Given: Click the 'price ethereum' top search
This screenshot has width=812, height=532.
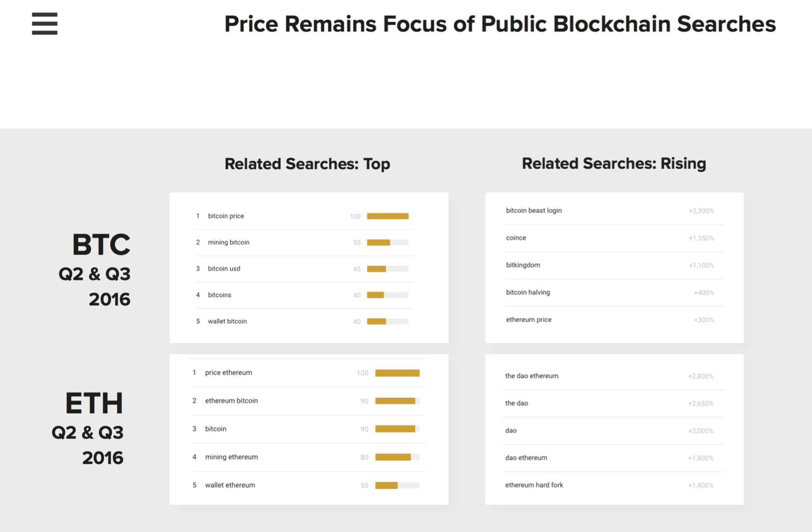Looking at the screenshot, I should tap(228, 373).
